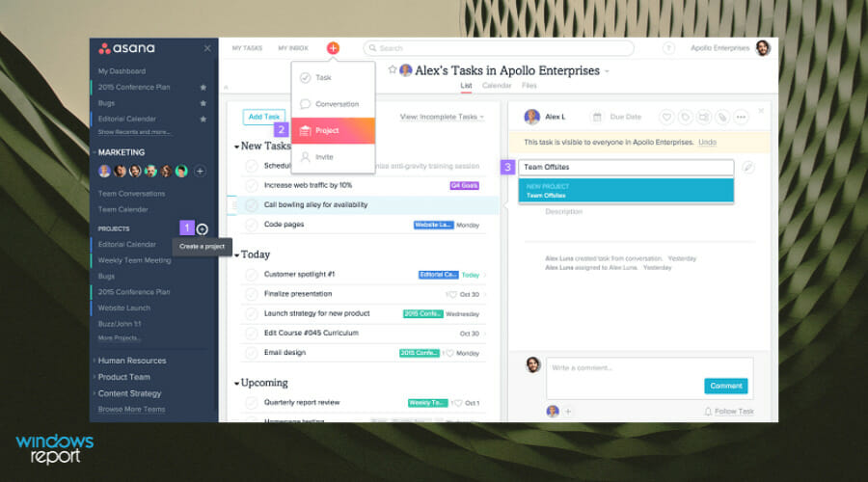
Task: Collapse the MARKETING team section
Action: 95,152
